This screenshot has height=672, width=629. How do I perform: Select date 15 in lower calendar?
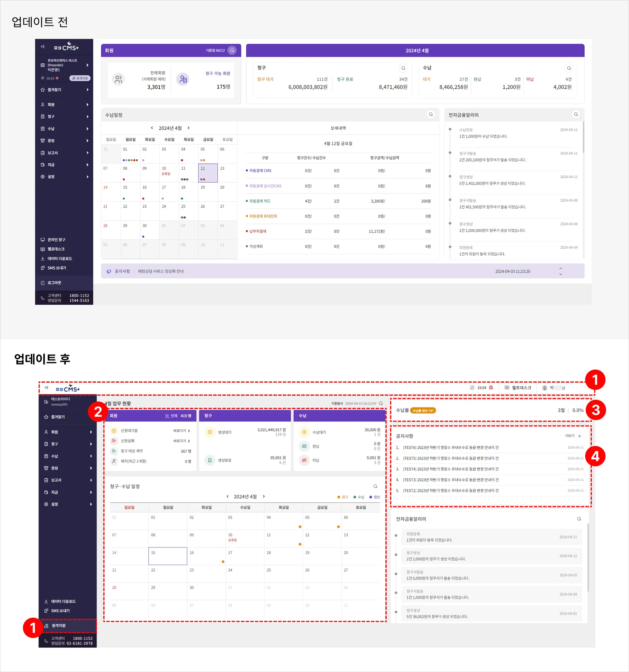point(168,556)
